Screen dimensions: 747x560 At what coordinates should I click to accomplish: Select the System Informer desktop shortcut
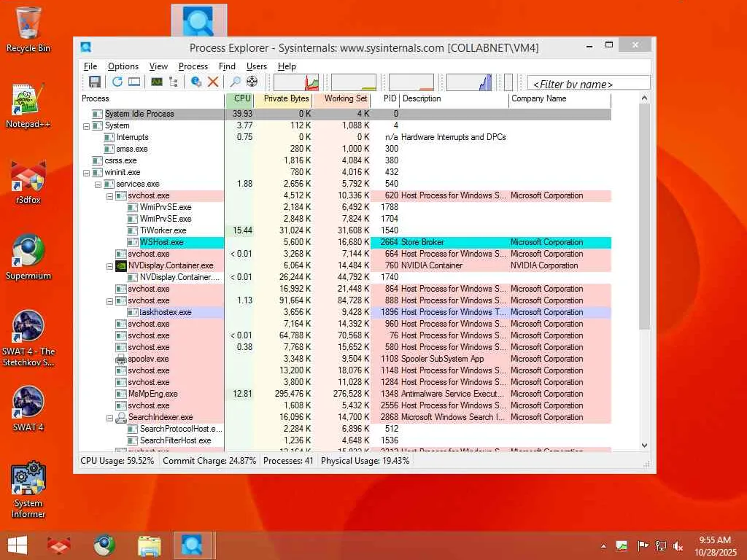coord(28,489)
